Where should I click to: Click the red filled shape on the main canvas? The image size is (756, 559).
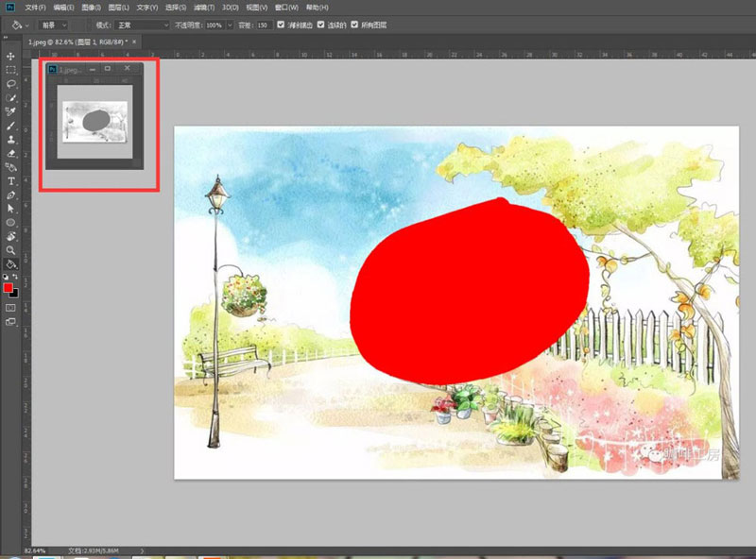469,292
